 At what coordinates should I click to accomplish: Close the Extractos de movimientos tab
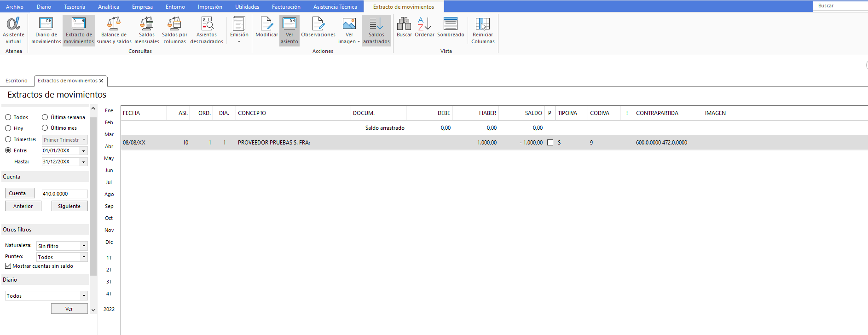coord(101,81)
